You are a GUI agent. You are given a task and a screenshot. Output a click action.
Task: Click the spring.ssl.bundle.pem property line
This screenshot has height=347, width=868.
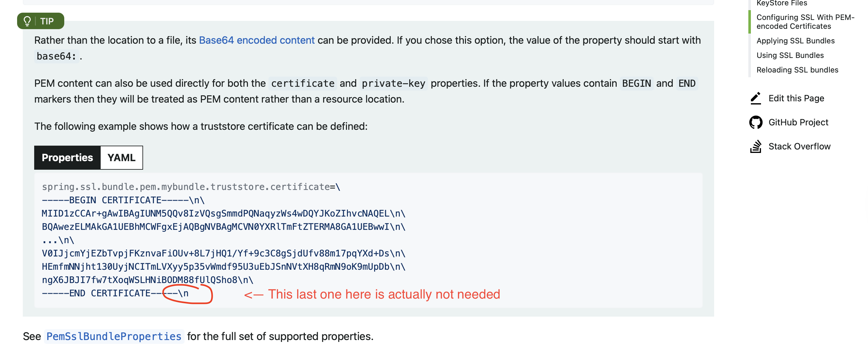point(191,186)
